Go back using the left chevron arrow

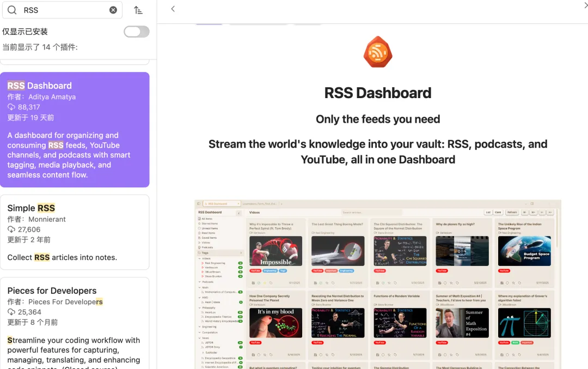point(173,9)
